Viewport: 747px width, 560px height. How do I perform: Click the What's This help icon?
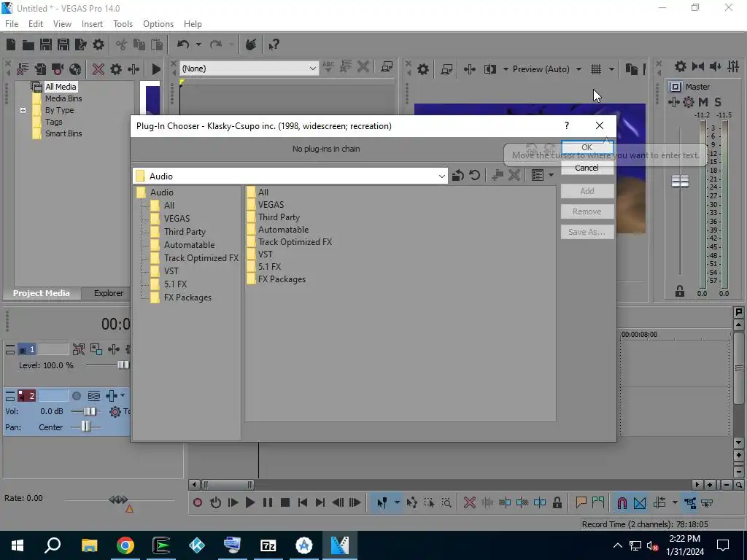(x=274, y=44)
